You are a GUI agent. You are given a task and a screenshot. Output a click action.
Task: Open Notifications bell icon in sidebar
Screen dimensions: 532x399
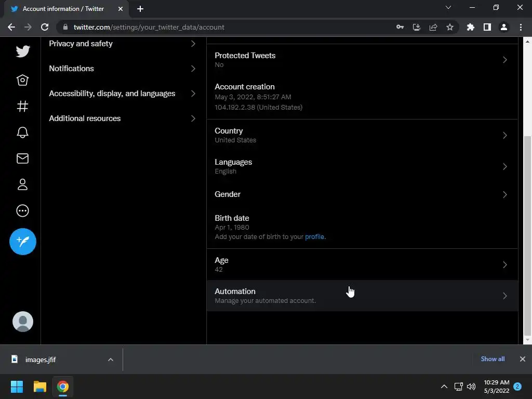click(x=22, y=132)
